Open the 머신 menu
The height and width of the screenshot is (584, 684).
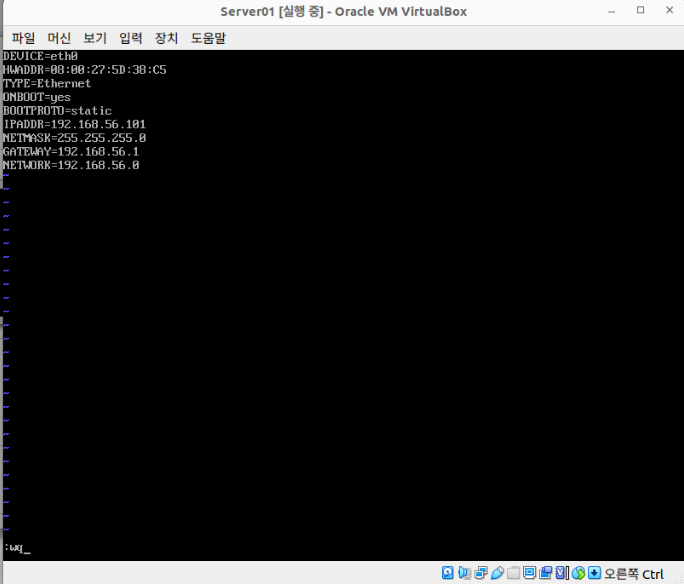59,38
